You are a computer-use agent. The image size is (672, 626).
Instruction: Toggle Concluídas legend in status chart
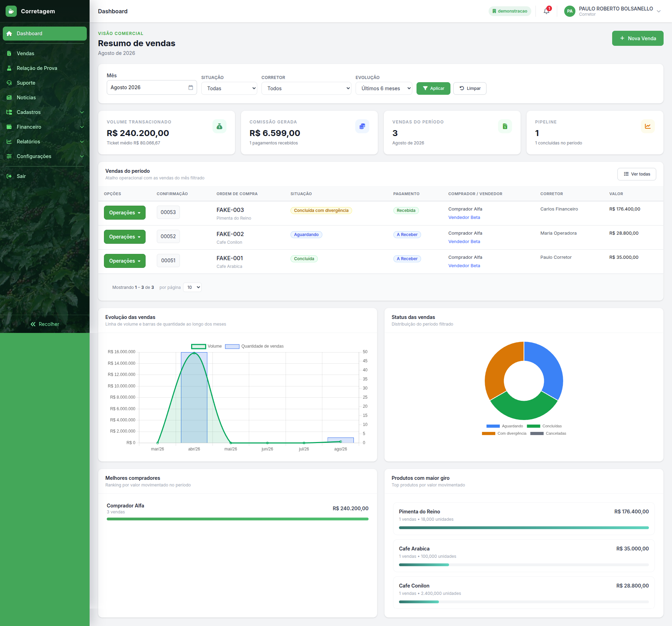pos(544,426)
